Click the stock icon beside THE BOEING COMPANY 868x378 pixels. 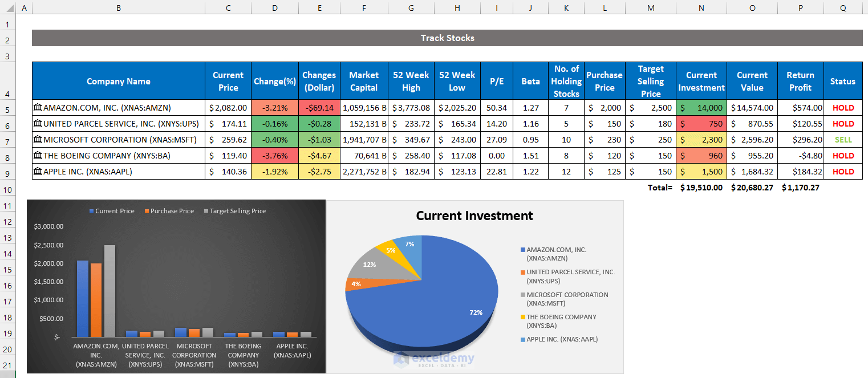(38, 156)
